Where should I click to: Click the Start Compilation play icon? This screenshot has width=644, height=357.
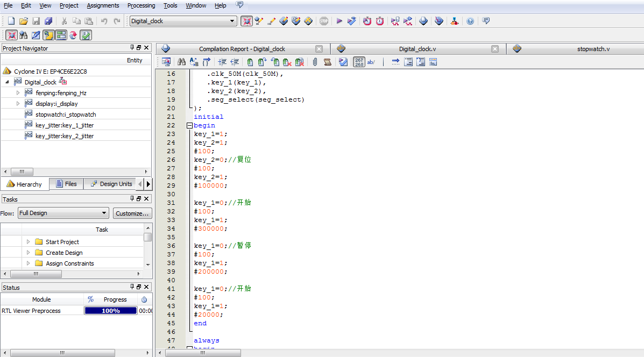tap(339, 21)
